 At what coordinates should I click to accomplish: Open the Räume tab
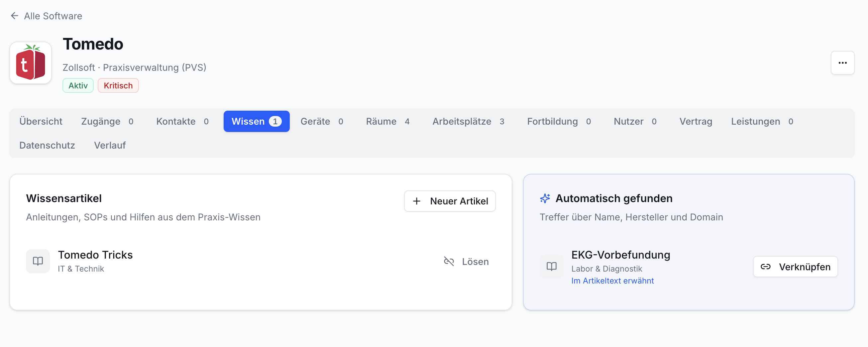(x=388, y=121)
